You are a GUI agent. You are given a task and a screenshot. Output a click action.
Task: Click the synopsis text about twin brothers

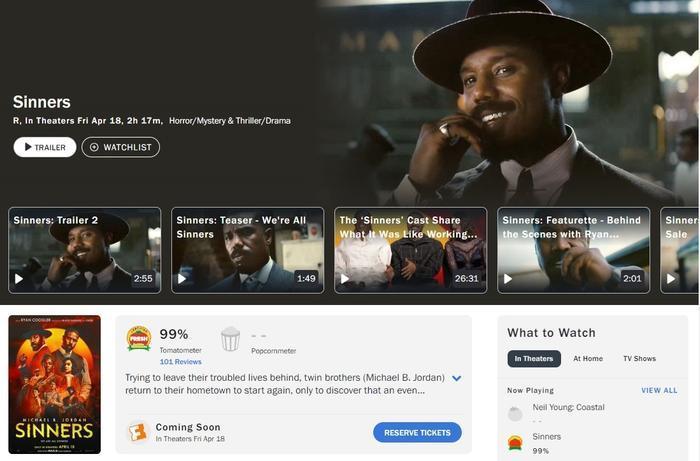tap(285, 384)
